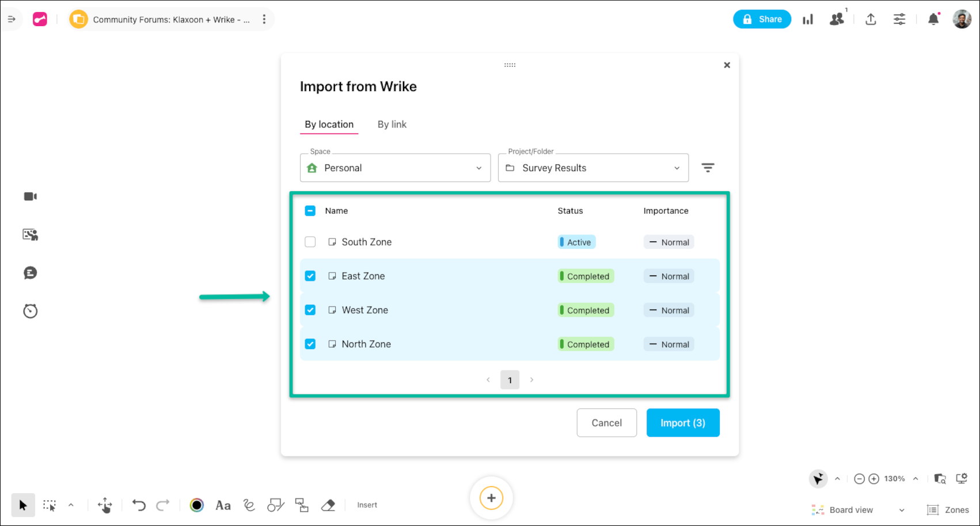Open notifications via the bell icon

pos(933,19)
